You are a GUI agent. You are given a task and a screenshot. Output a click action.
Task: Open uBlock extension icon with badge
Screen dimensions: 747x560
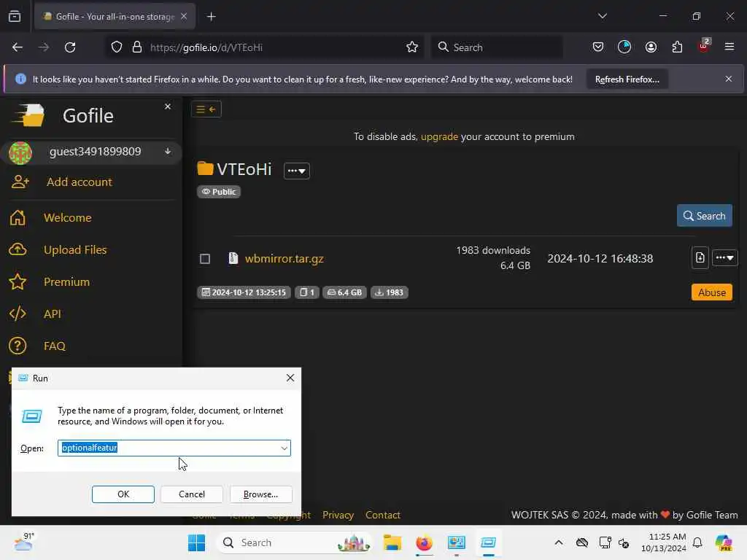[x=704, y=46]
